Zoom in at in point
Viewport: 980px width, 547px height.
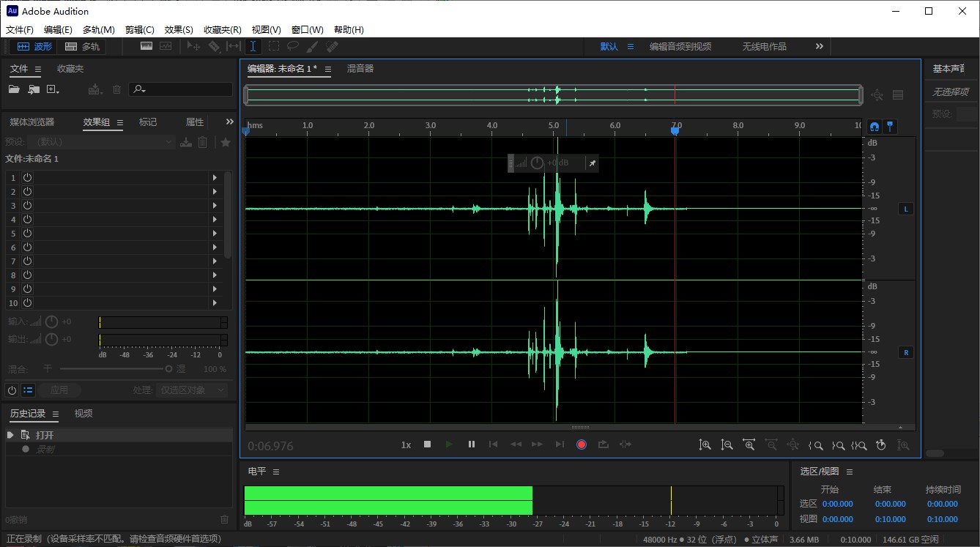(815, 444)
